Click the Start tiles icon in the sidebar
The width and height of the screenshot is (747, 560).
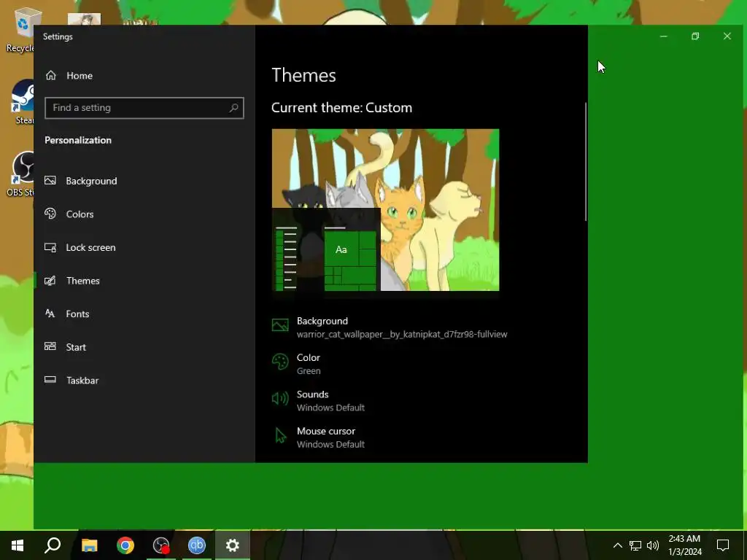50,346
